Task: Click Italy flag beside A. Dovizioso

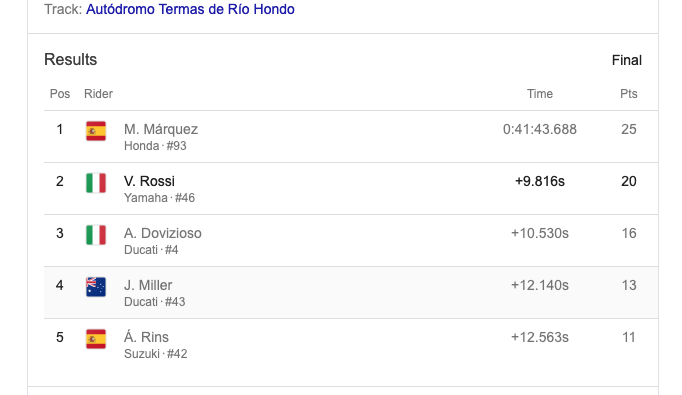Action: (x=96, y=235)
